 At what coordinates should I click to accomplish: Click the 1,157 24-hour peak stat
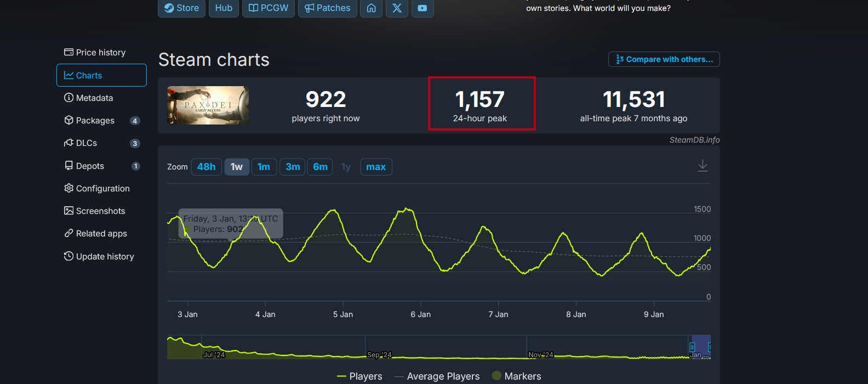point(480,106)
